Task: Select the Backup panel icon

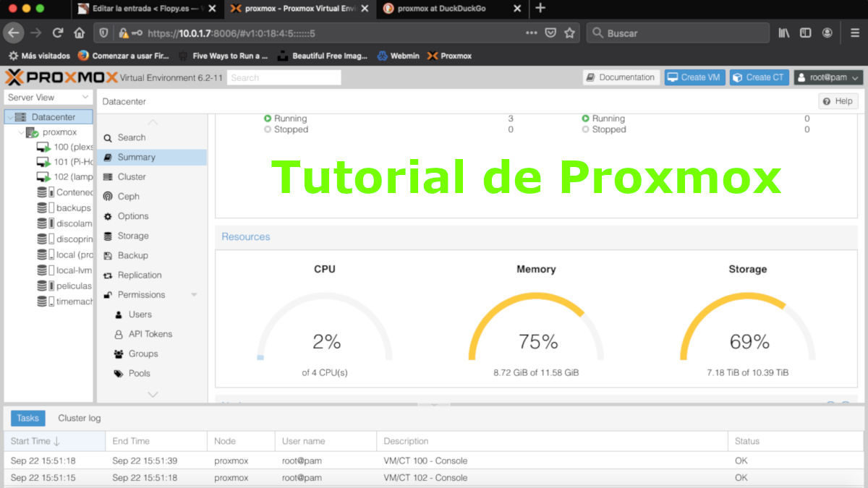Action: [109, 255]
